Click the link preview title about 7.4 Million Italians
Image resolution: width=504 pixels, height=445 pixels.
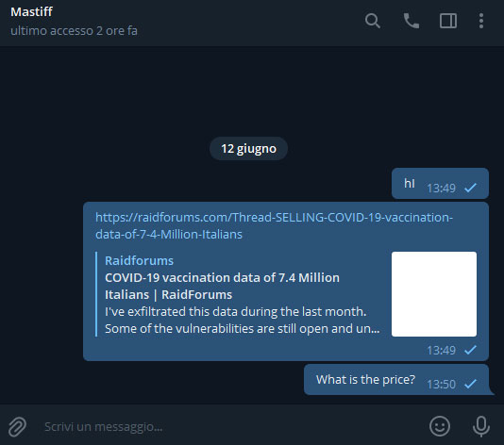(222, 286)
